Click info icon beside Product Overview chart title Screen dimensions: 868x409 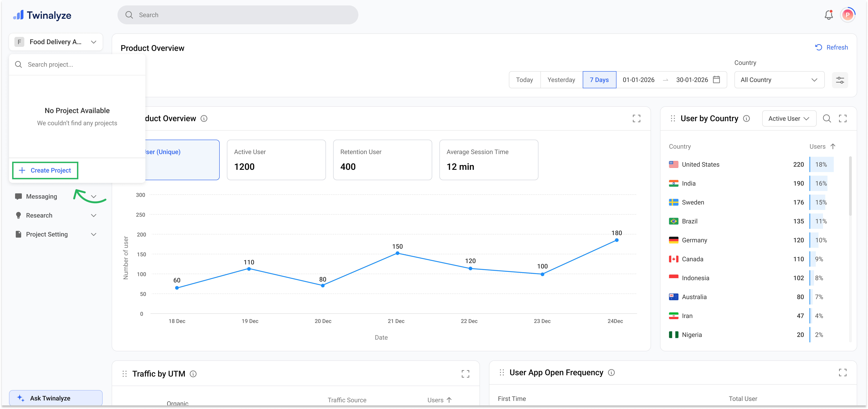pos(204,118)
